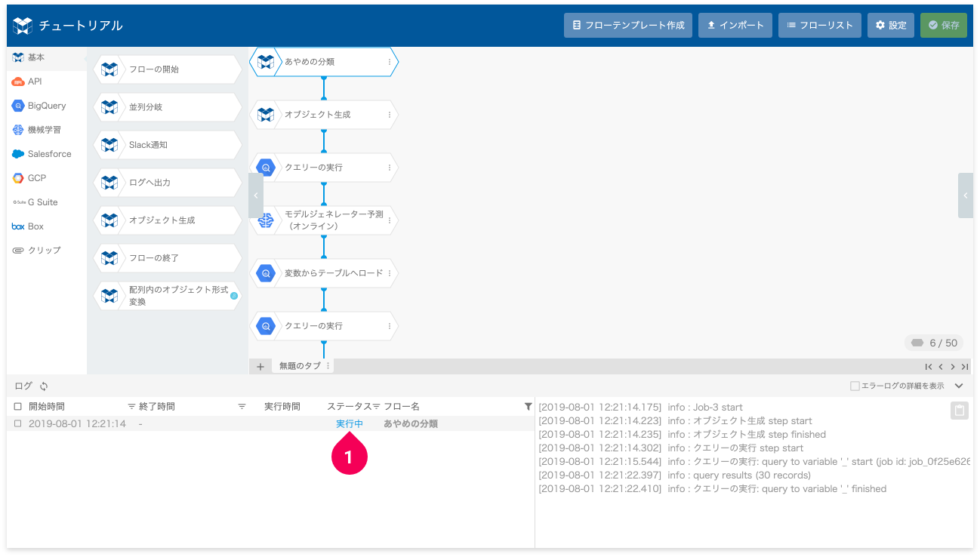980x557 pixels.
Task: Select the 基本 category in sidebar
Action: coord(47,57)
